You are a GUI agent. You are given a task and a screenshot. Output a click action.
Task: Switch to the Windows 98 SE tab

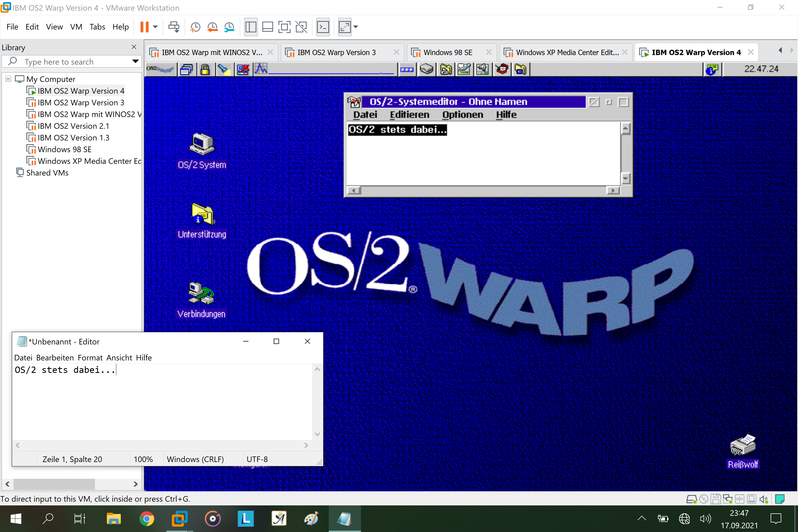448,52
